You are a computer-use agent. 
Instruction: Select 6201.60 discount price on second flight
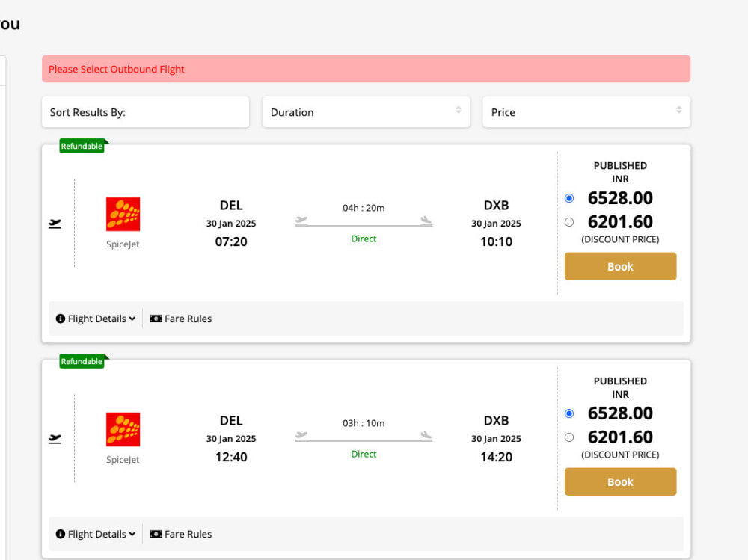pos(569,437)
